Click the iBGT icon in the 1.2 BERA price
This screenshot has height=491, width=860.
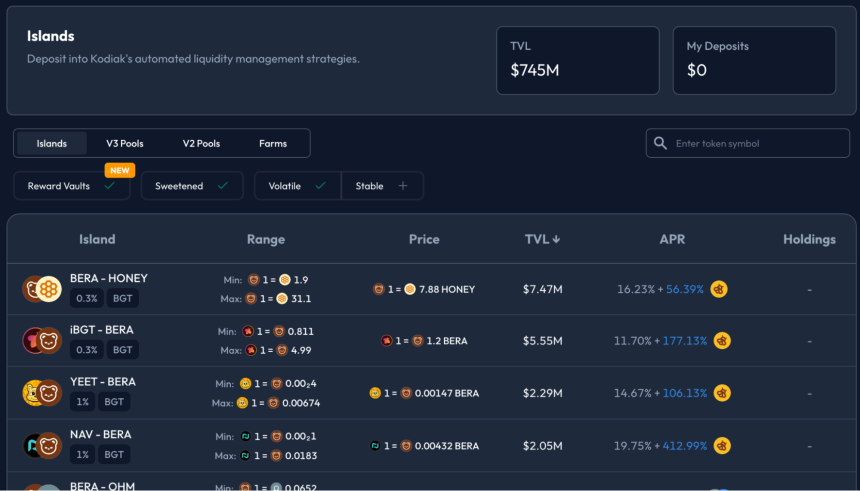tap(387, 341)
